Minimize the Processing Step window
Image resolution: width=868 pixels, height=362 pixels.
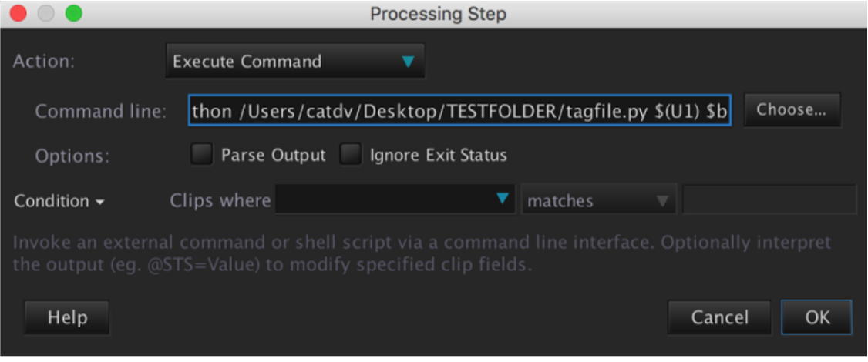[x=46, y=14]
